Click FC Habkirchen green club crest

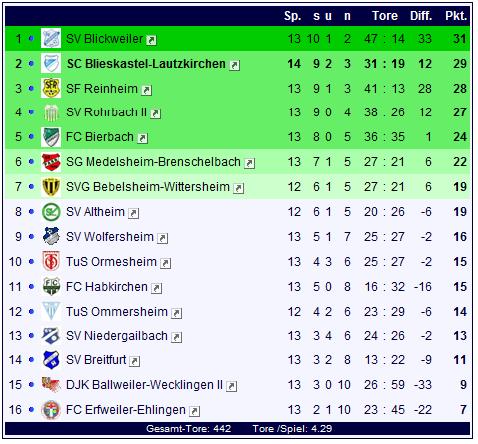coord(51,286)
